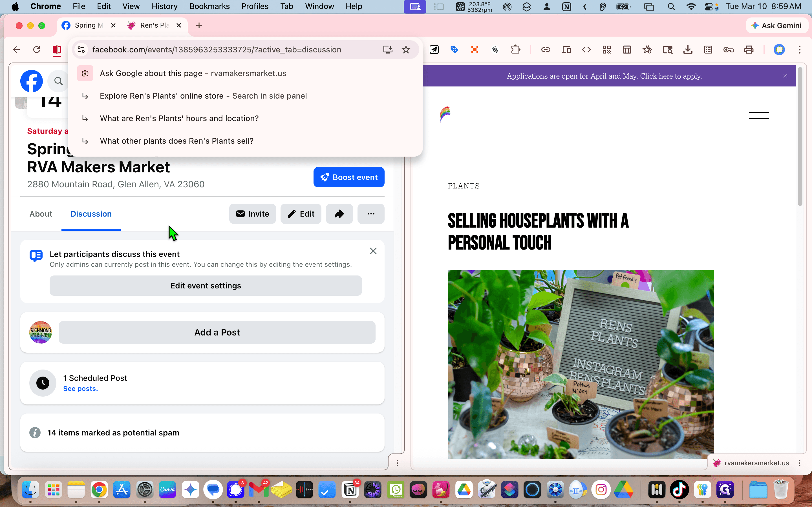Switch to the About tab
The image size is (812, 507).
coord(41,214)
